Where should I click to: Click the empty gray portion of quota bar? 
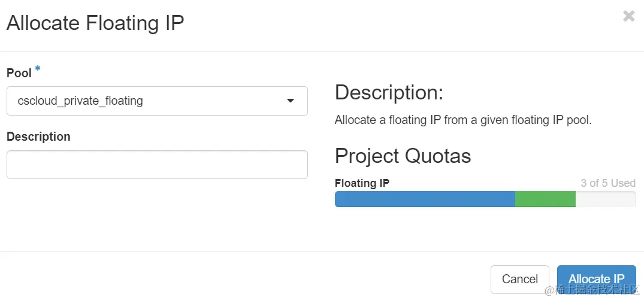605,199
